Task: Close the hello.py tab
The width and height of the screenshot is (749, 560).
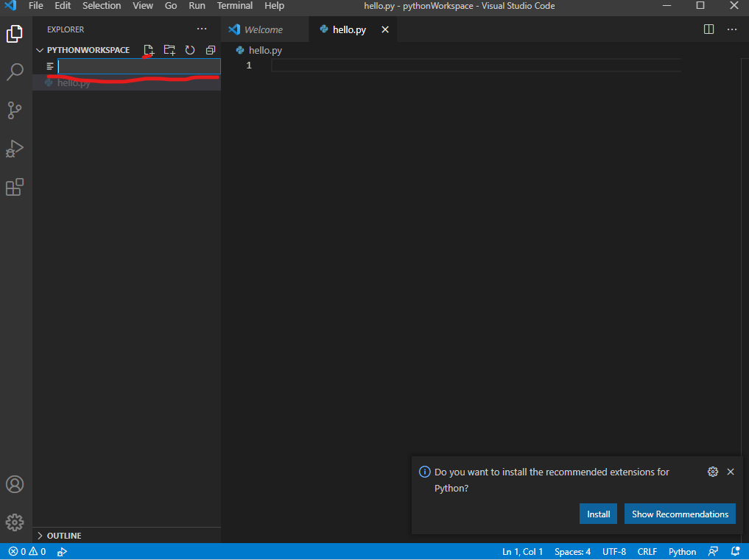Action: coord(385,29)
